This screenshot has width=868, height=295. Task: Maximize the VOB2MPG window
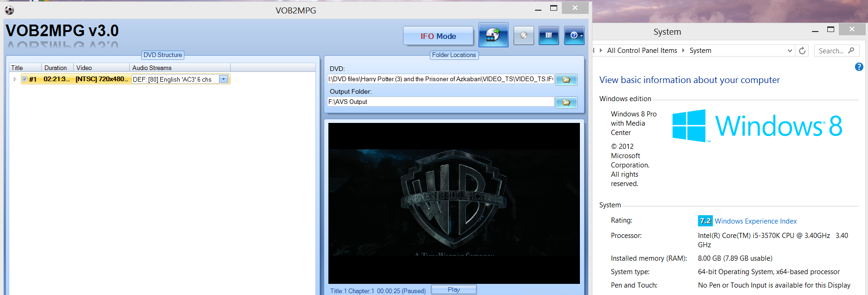click(x=554, y=8)
